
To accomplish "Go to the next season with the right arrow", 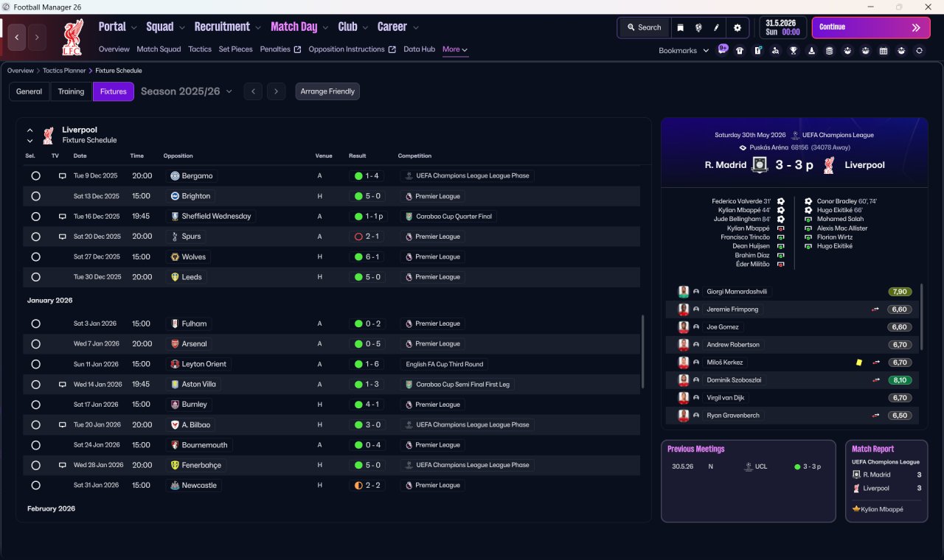I will pos(276,91).
